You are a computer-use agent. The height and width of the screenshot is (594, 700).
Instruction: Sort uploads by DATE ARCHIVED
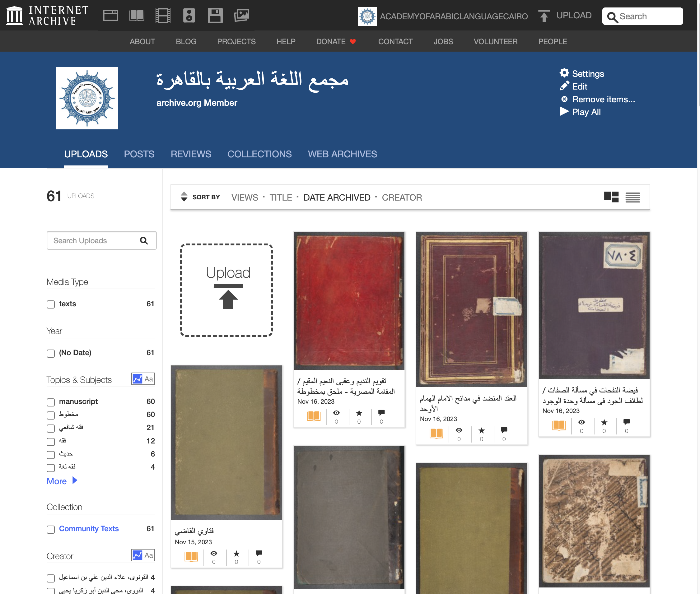click(x=337, y=197)
